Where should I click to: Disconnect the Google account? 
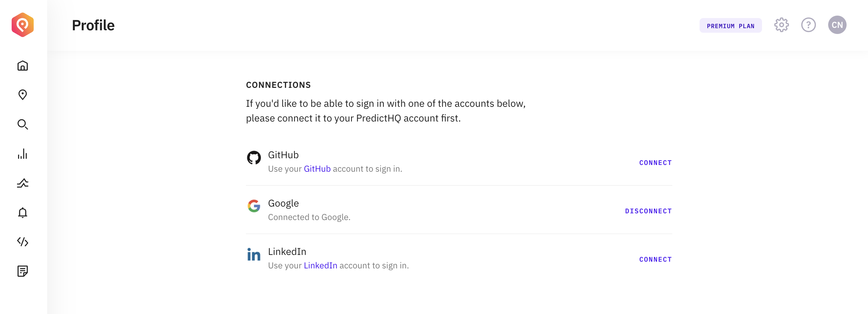click(x=648, y=211)
